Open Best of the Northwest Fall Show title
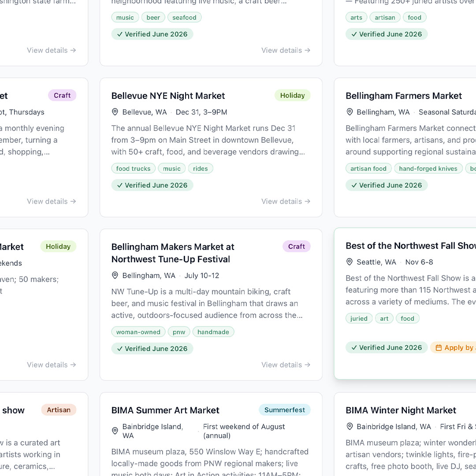 click(411, 245)
